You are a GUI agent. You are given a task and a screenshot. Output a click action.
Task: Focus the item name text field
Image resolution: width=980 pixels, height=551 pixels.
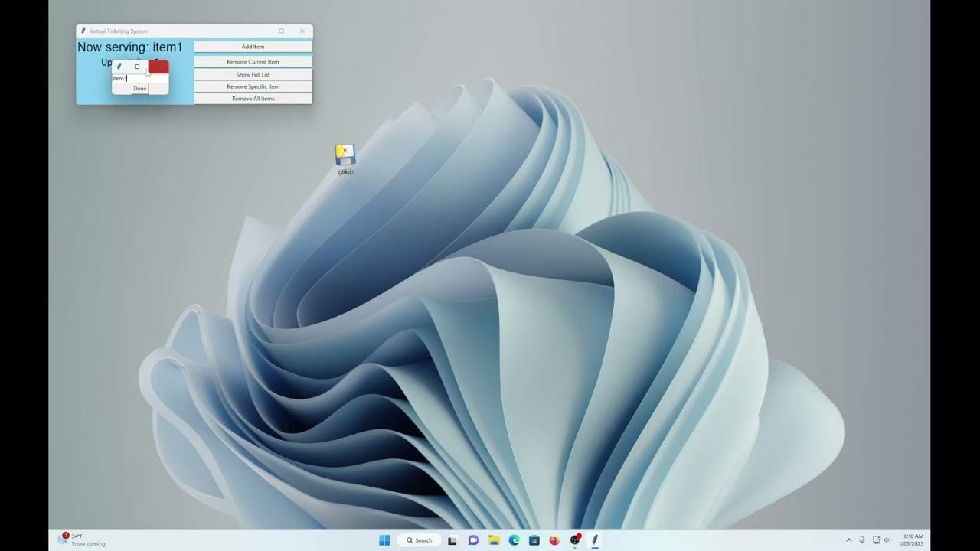[x=140, y=78]
